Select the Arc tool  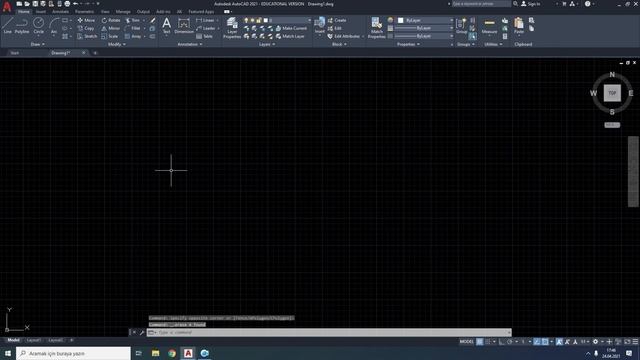point(54,26)
